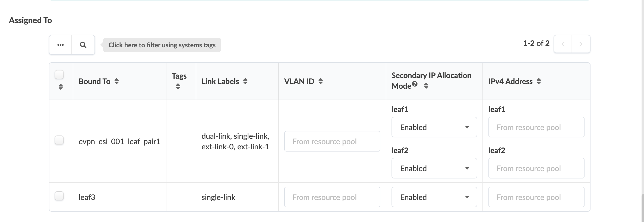The height and width of the screenshot is (222, 644).
Task: Toggle the select-all header checkbox
Action: (59, 75)
